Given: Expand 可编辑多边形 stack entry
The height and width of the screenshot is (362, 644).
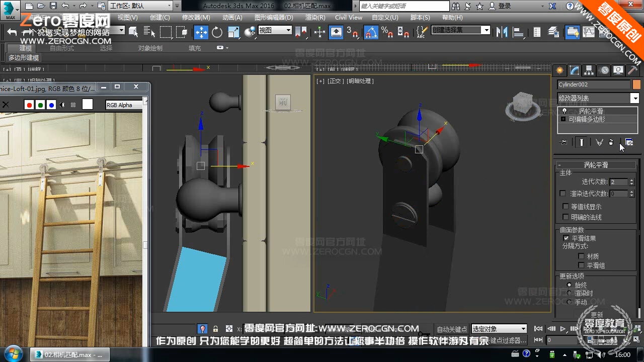Looking at the screenshot, I should coord(563,119).
